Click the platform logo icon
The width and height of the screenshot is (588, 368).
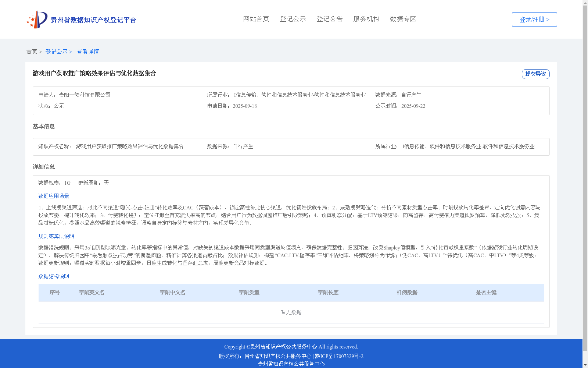[x=37, y=20]
